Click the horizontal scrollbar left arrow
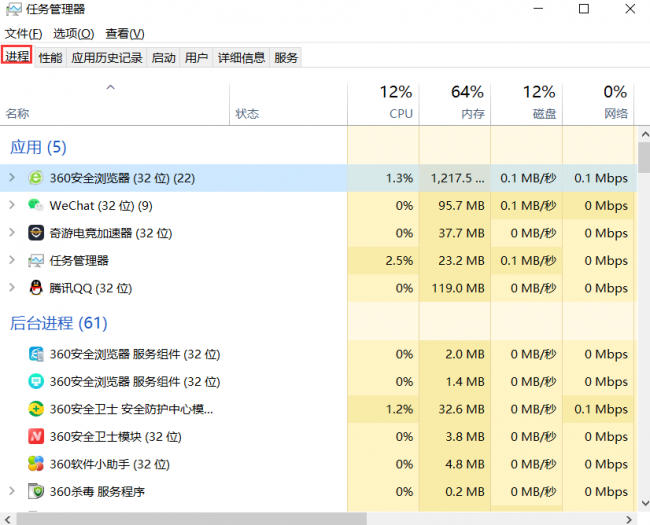650x525 pixels. pyautogui.click(x=7, y=520)
